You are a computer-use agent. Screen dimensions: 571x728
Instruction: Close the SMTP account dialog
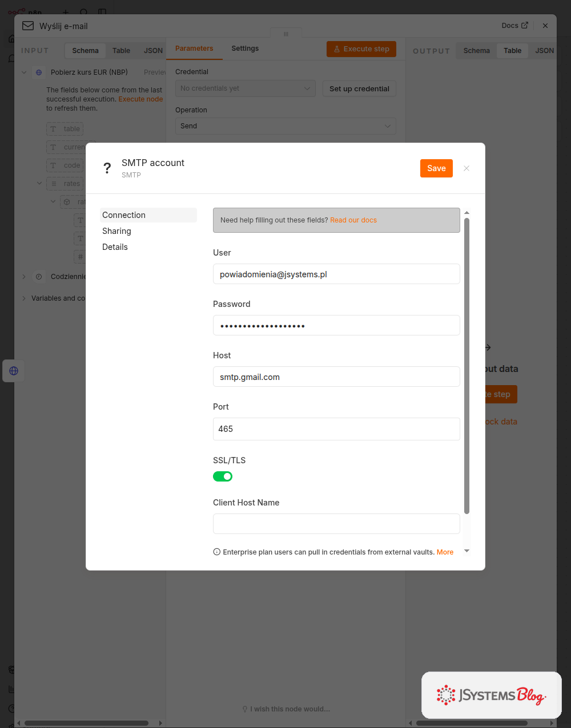pyautogui.click(x=467, y=168)
